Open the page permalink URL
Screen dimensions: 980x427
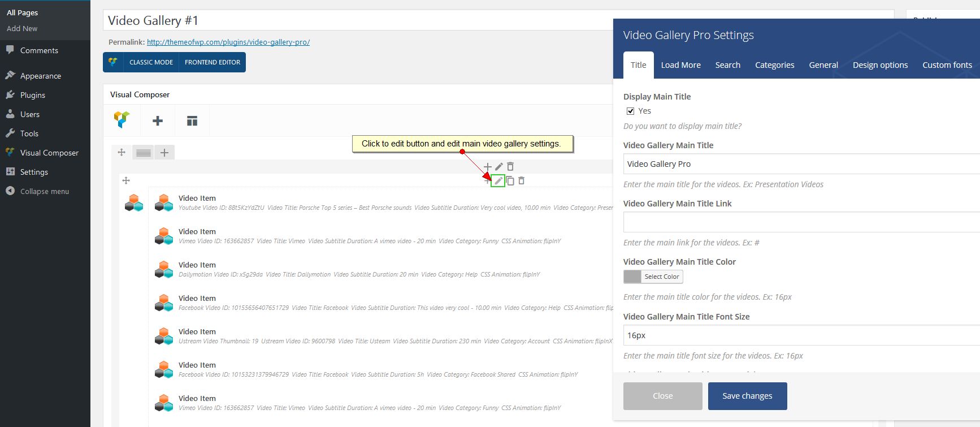tap(228, 42)
